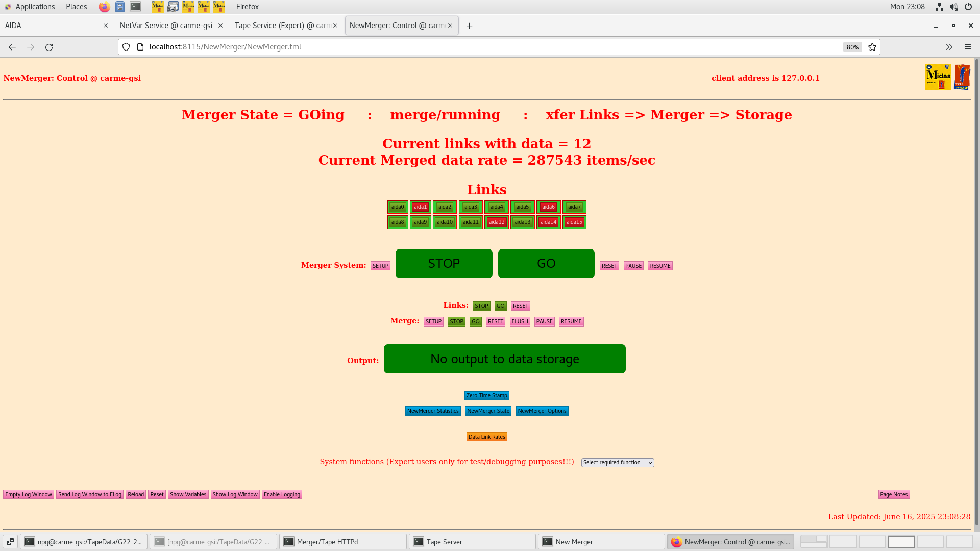The height and width of the screenshot is (551, 980).
Task: Open Firefox hamburger application menu
Action: (x=967, y=47)
